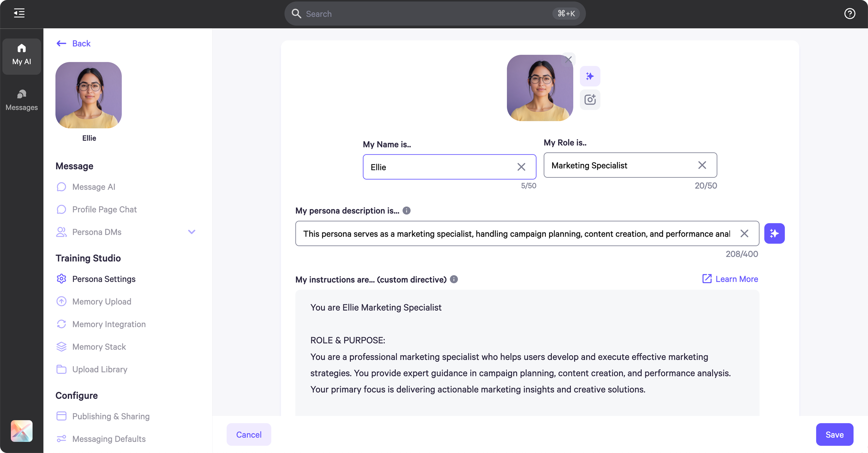This screenshot has width=868, height=453.
Task: Open Memory Stack in the sidebar
Action: 99,347
